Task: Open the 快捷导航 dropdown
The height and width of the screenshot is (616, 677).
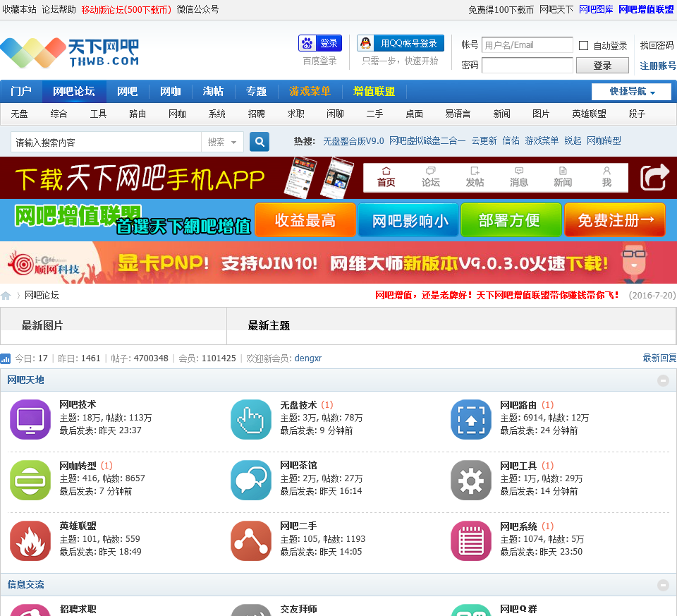Action: click(631, 92)
